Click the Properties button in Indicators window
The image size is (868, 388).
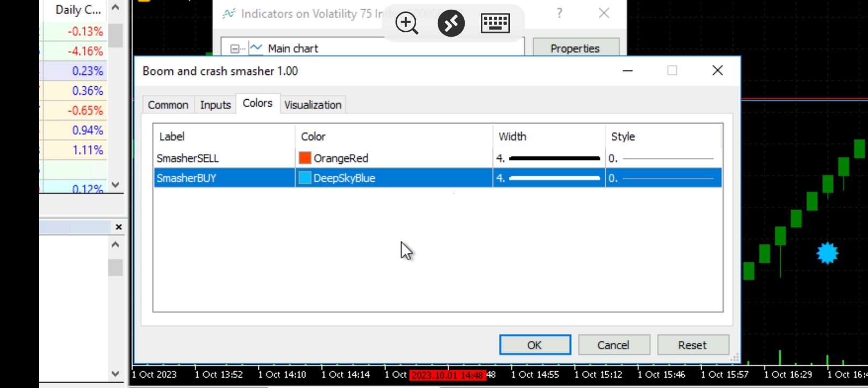(x=575, y=48)
